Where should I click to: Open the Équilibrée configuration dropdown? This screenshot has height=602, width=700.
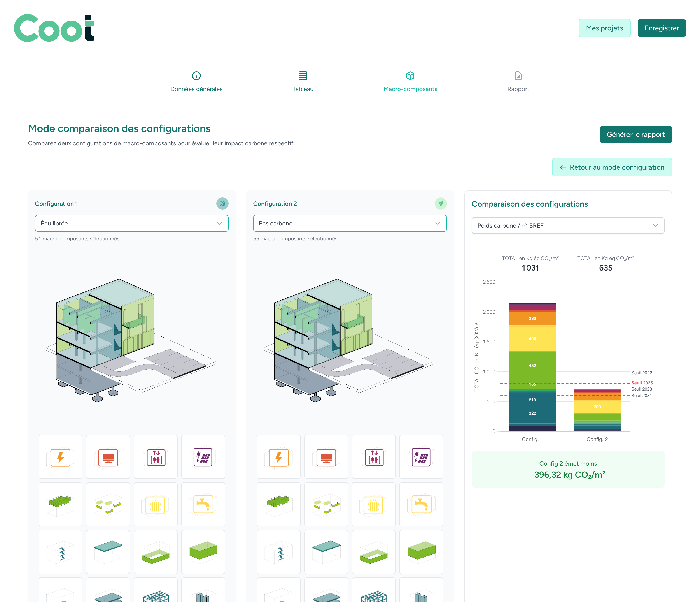point(131,223)
